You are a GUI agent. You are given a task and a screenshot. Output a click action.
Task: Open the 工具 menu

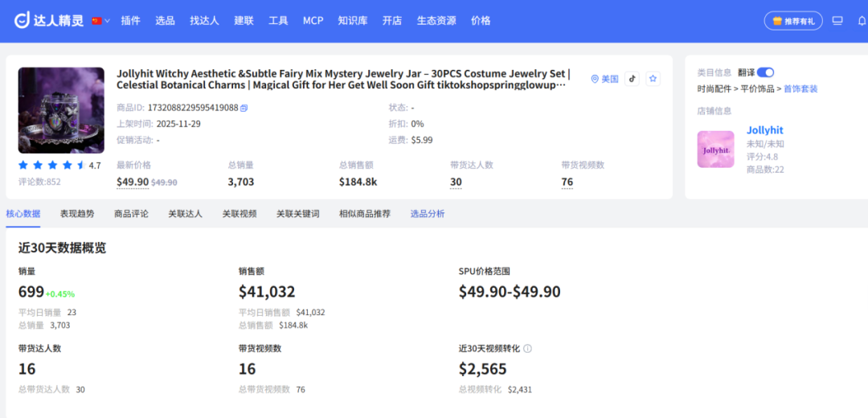click(x=278, y=20)
